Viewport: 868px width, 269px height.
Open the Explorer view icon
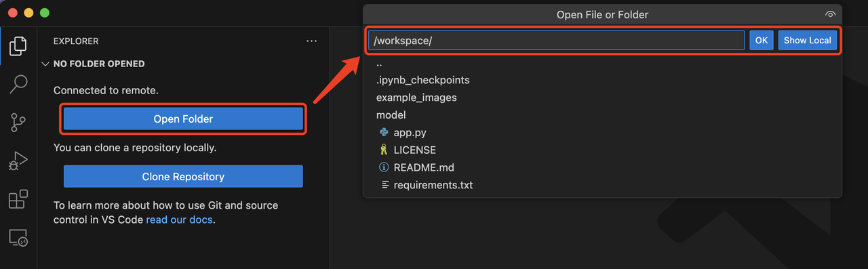point(18,46)
